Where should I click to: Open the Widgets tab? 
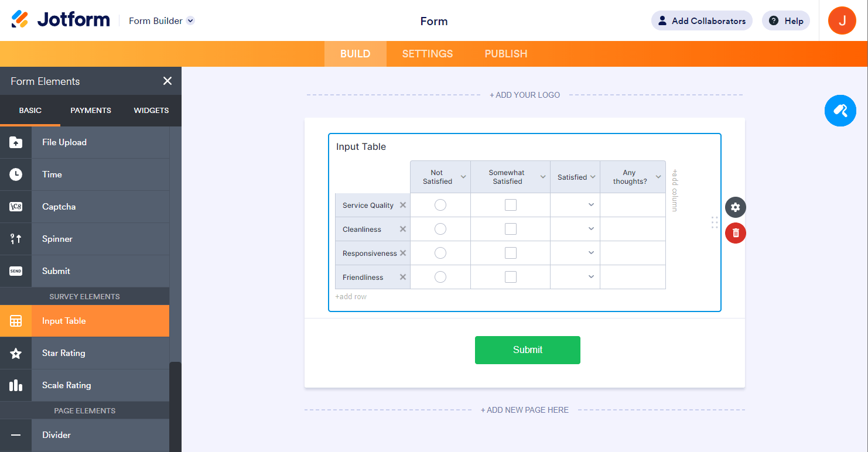pos(151,110)
